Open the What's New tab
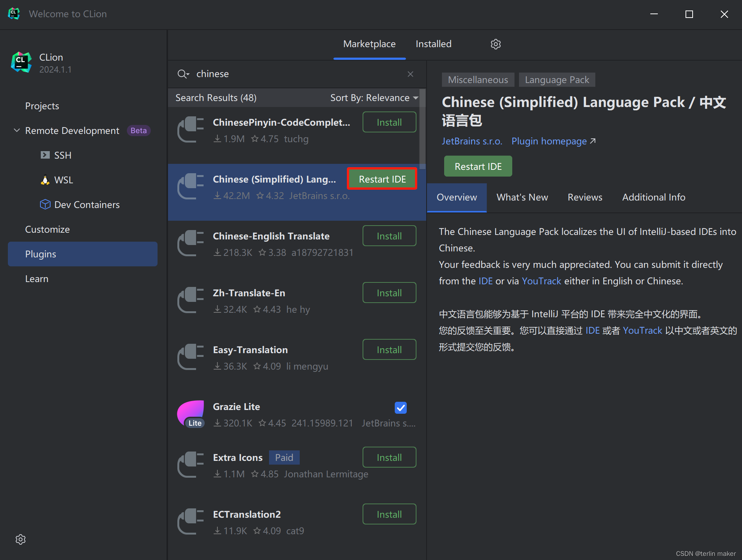The width and height of the screenshot is (742, 560). point(522,197)
